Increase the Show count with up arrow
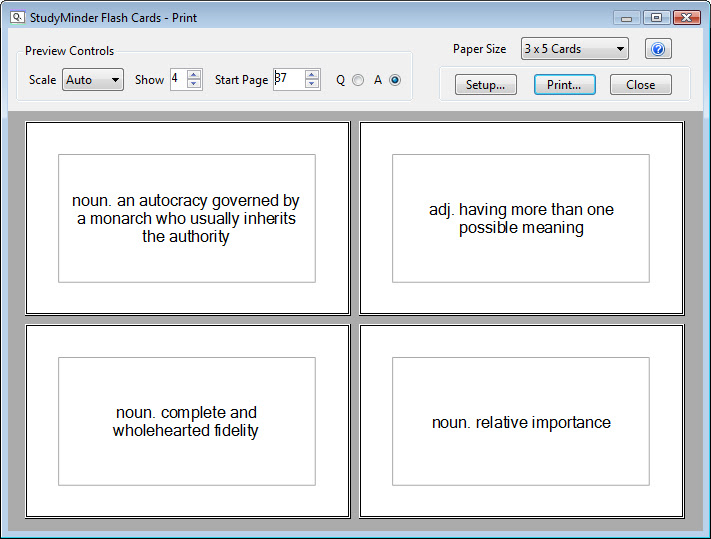 pyautogui.click(x=194, y=75)
